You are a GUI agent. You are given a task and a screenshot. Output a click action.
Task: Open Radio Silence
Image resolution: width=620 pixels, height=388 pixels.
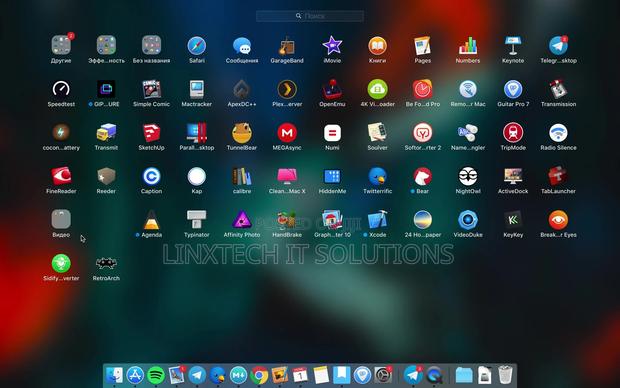558,133
